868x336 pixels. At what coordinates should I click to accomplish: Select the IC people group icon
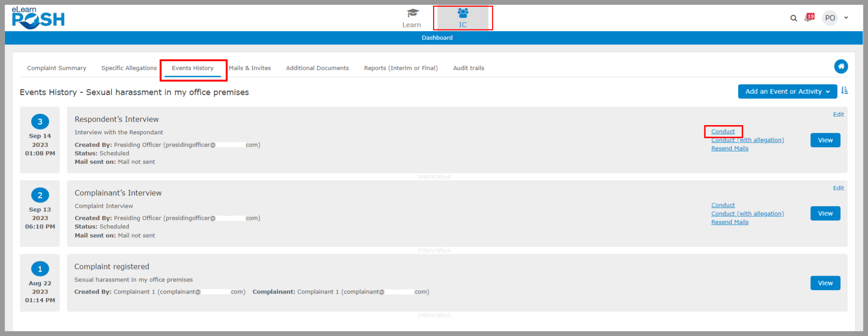[x=463, y=13]
